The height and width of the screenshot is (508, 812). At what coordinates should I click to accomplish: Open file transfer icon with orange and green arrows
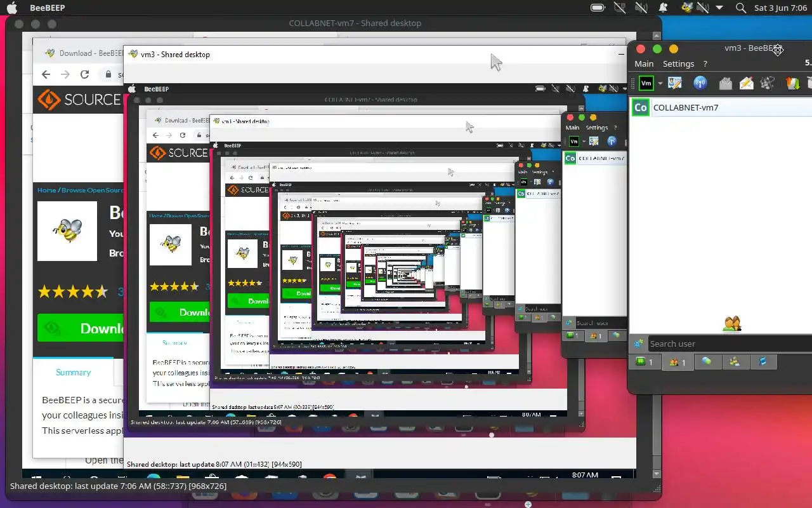tap(792, 83)
